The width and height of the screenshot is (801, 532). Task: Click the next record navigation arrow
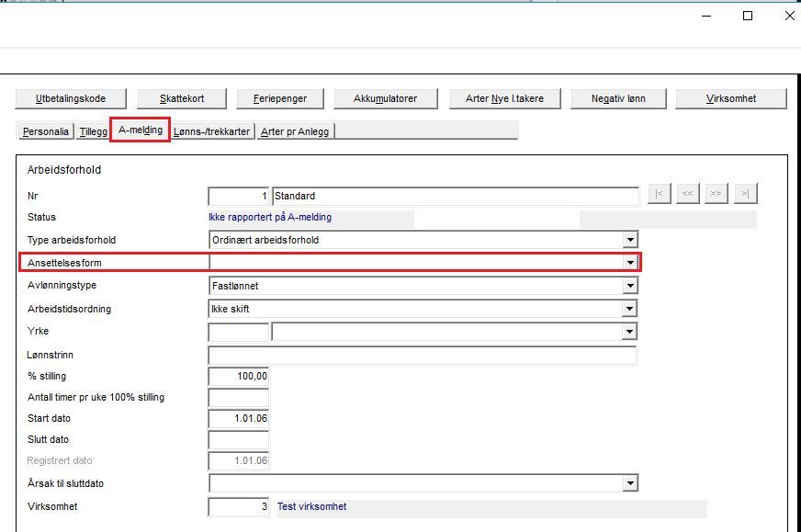(716, 194)
